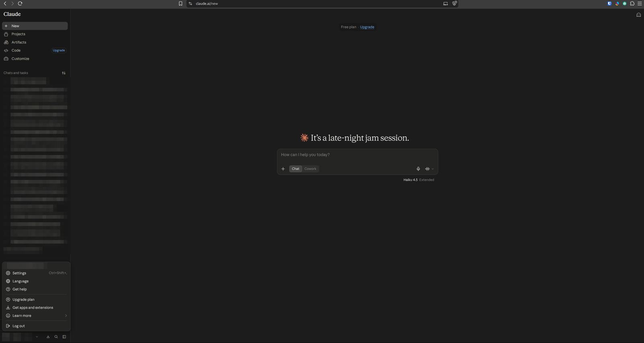Expand the Learn more submenu arrow
644x343 pixels.
click(66, 316)
